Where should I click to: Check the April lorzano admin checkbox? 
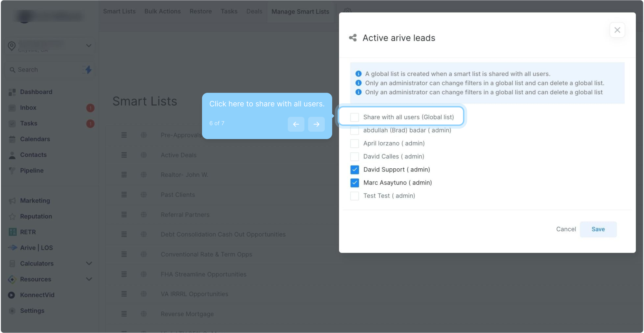(354, 143)
